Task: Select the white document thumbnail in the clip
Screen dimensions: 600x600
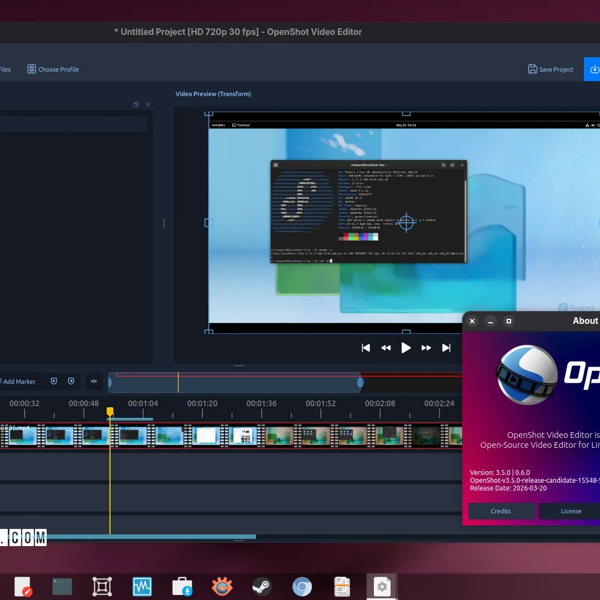Action: (x=206, y=436)
